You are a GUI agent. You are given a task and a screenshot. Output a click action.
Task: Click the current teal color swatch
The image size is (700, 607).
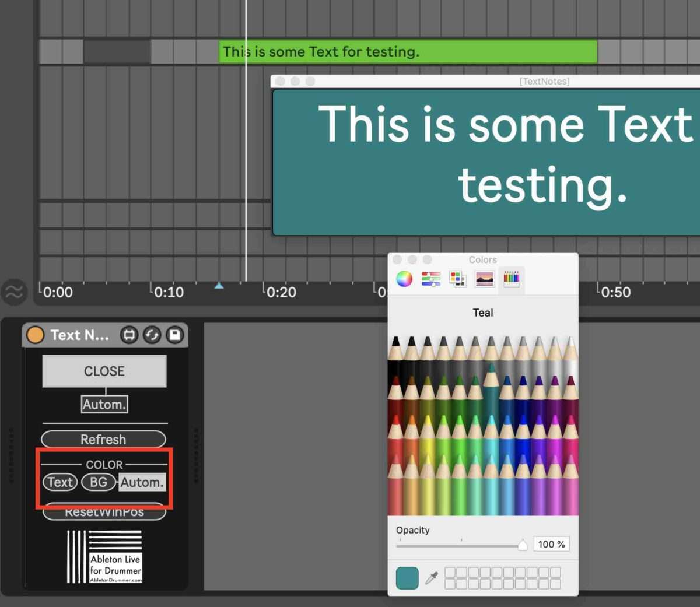tap(407, 578)
